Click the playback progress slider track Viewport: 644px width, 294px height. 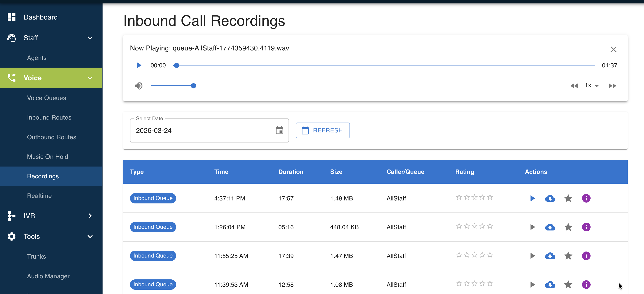[x=384, y=65]
